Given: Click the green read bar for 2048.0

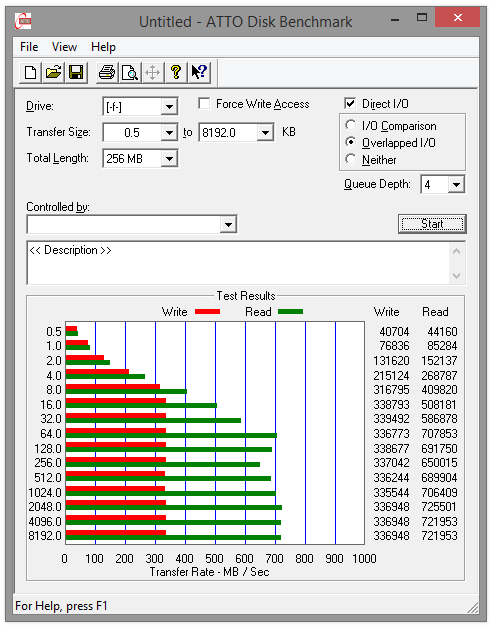Looking at the screenshot, I should 174,507.
